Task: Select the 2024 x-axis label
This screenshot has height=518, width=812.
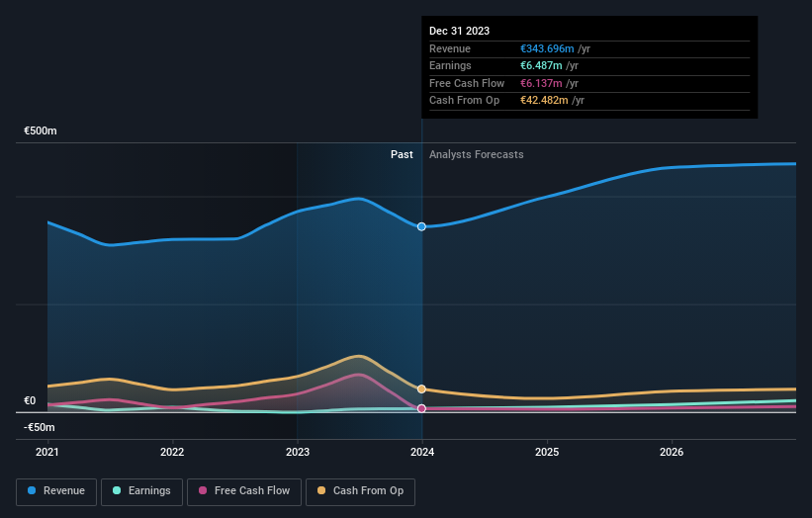Action: (422, 452)
